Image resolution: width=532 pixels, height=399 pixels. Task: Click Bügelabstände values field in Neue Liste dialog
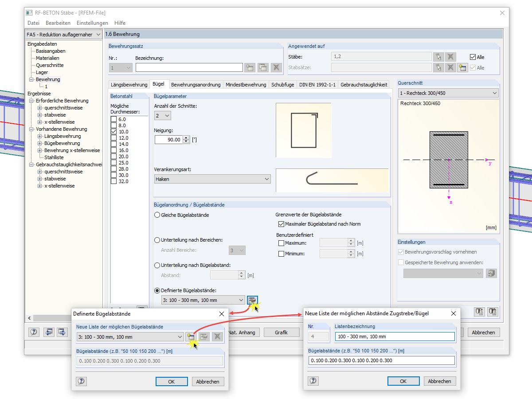[382, 360]
